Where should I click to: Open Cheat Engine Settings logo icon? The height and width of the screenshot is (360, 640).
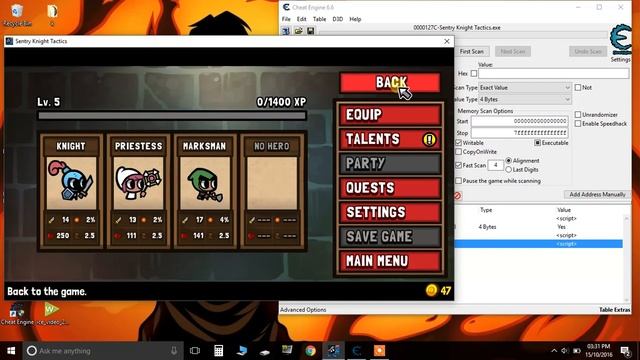(x=620, y=39)
